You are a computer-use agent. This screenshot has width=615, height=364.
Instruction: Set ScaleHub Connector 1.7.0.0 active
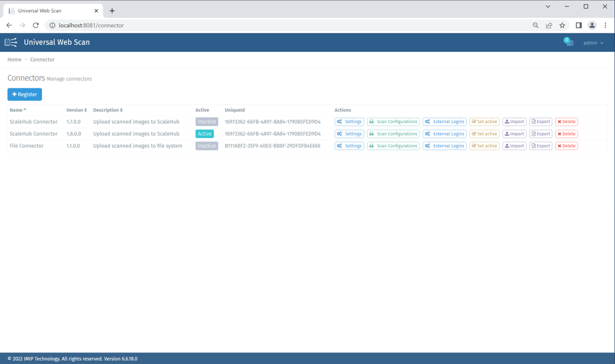[484, 122]
